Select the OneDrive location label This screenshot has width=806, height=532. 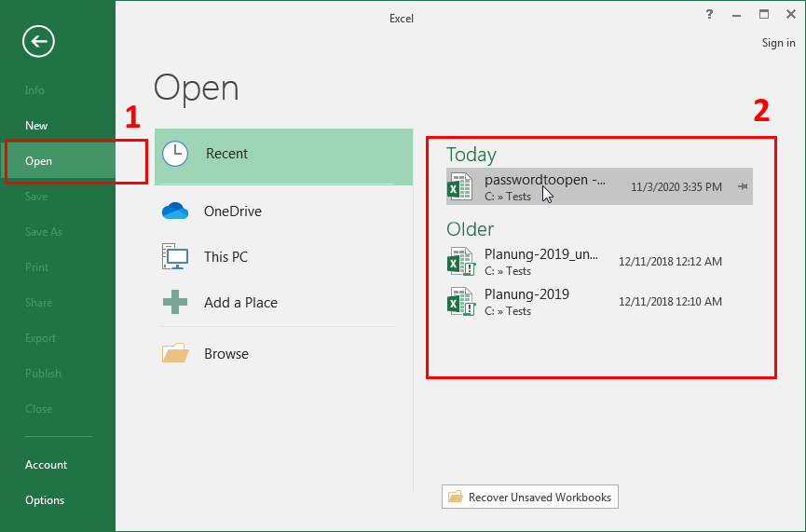(x=233, y=211)
